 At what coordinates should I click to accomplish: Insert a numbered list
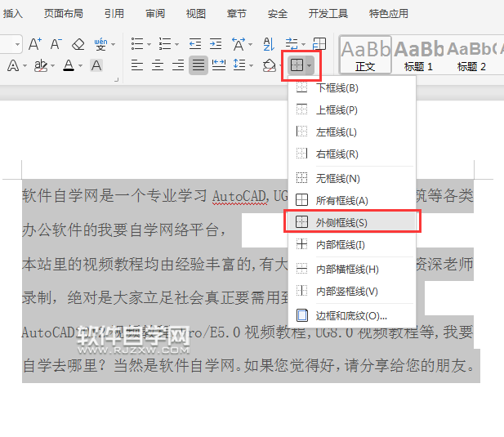point(165,44)
